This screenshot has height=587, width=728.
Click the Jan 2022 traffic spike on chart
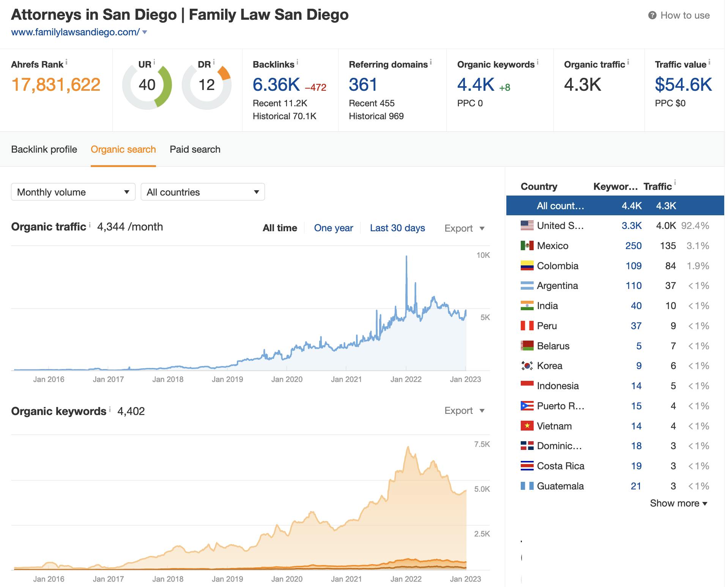(x=407, y=257)
